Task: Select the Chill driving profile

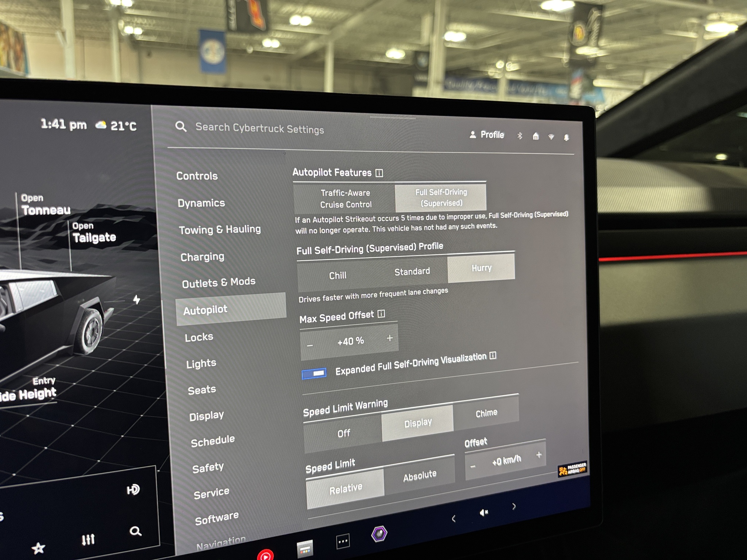Action: click(337, 276)
